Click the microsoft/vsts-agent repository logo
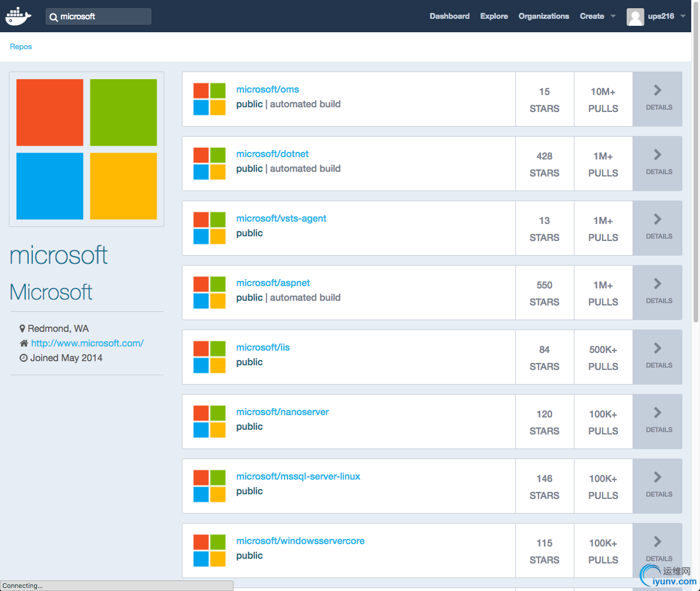Screen dimensions: 700x591 click(209, 228)
